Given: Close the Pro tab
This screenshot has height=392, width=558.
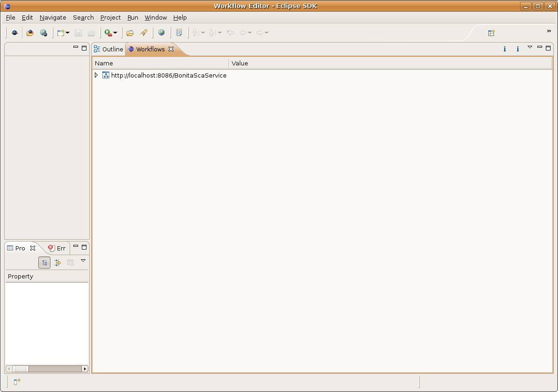Looking at the screenshot, I should pyautogui.click(x=33, y=248).
